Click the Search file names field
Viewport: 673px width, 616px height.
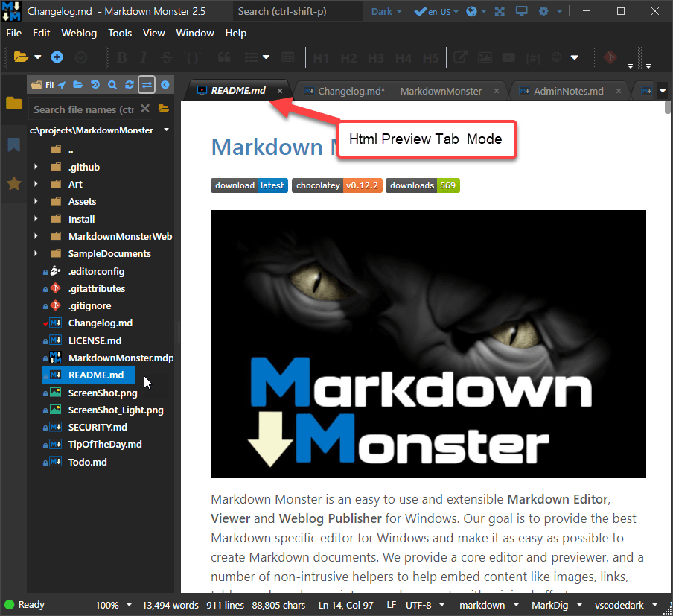coord(83,109)
